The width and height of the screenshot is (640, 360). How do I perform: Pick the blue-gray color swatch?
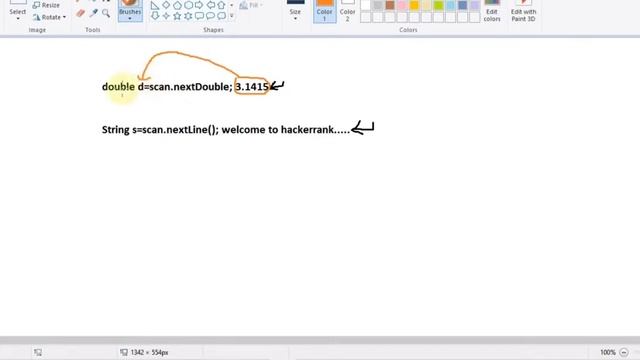[x=462, y=5]
